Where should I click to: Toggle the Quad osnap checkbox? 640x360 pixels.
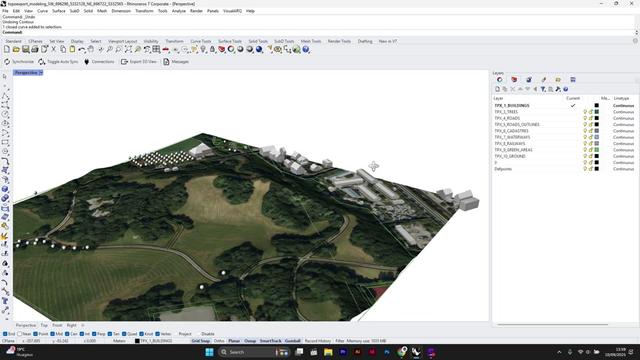point(124,334)
